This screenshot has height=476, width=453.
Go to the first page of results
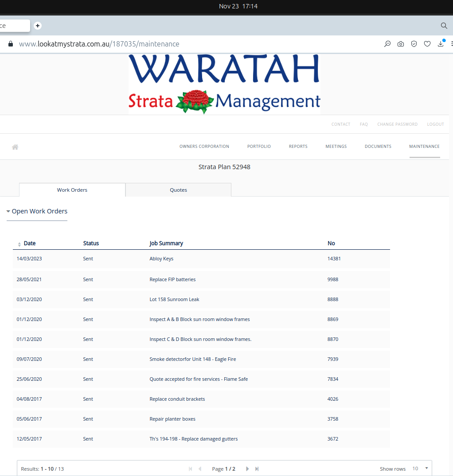tap(191, 469)
